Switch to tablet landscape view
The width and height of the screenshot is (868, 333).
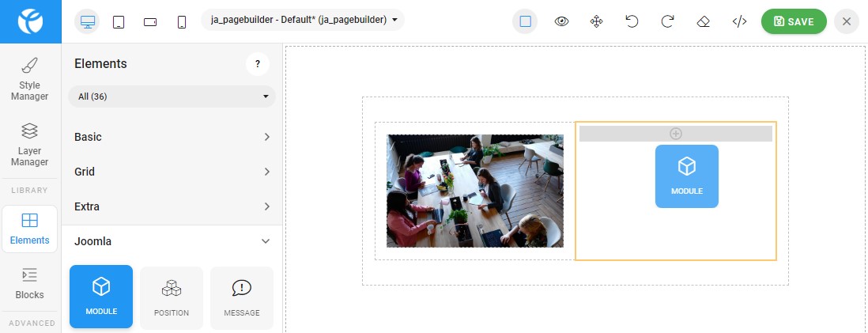150,22
